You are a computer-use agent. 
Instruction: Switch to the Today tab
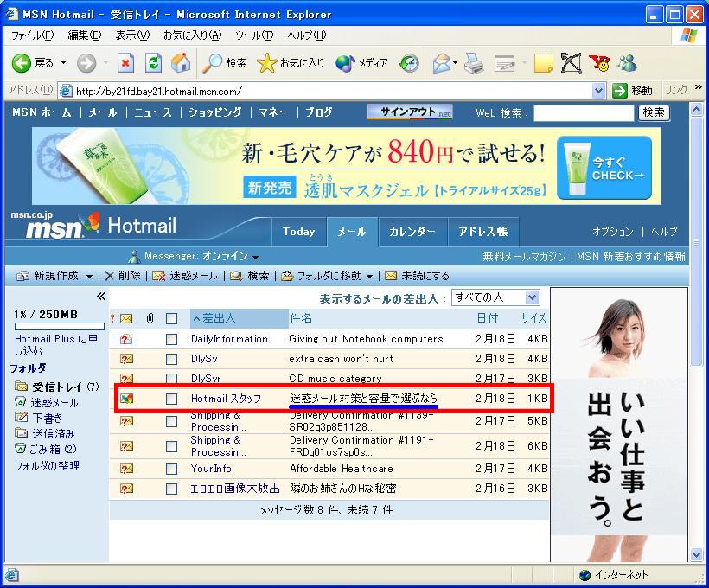click(x=298, y=232)
